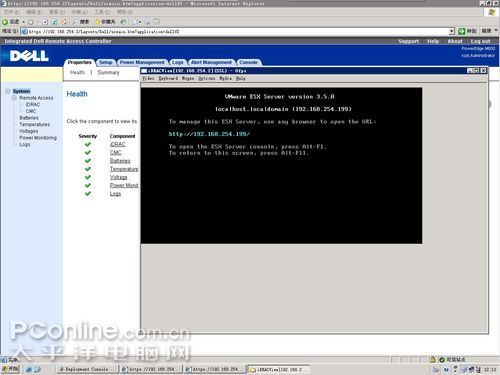
Task: Open Deployment Console from the taskbar
Action: (x=87, y=369)
